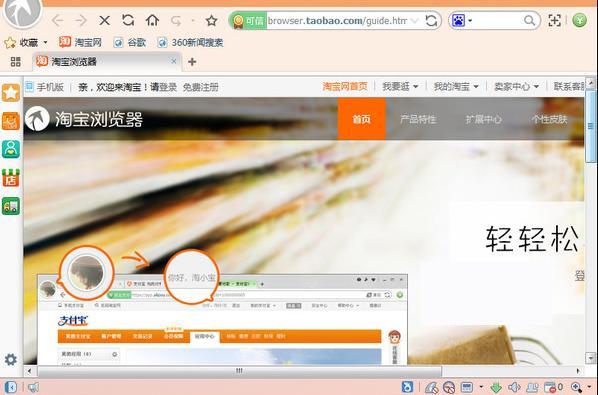Open sidebar green delivery truck icon
Viewport: 598px width, 395px height.
(x=11, y=206)
